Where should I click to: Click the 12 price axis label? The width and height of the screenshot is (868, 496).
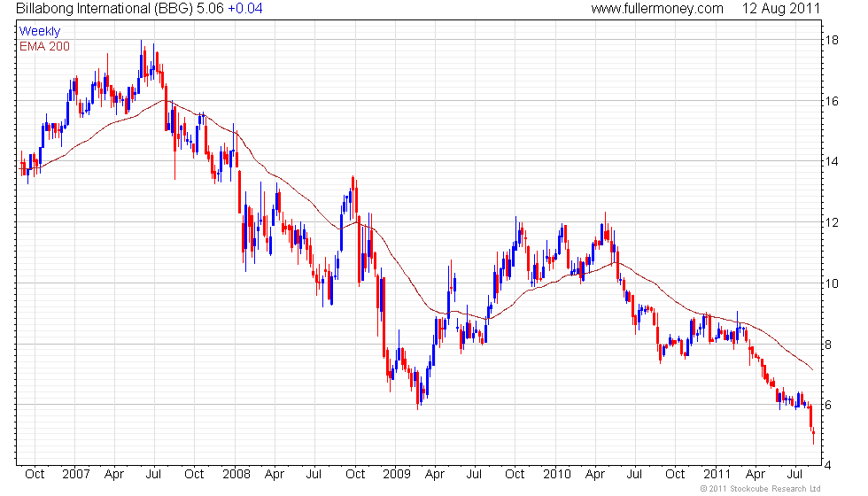(x=832, y=222)
